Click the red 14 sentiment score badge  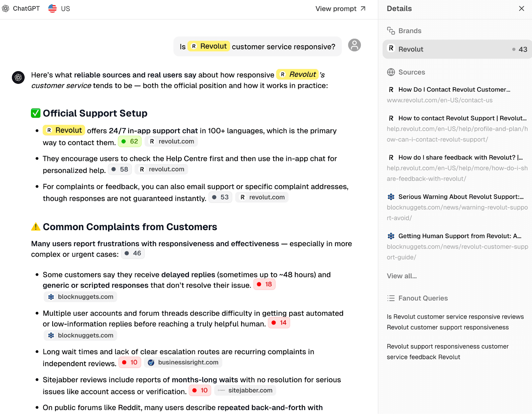(279, 323)
